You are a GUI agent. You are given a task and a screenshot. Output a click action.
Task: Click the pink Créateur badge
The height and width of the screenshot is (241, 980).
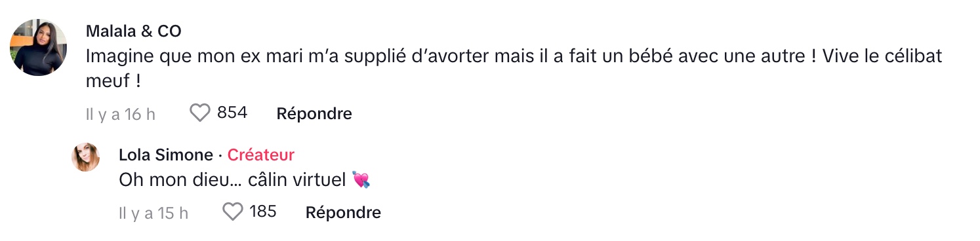[261, 155]
